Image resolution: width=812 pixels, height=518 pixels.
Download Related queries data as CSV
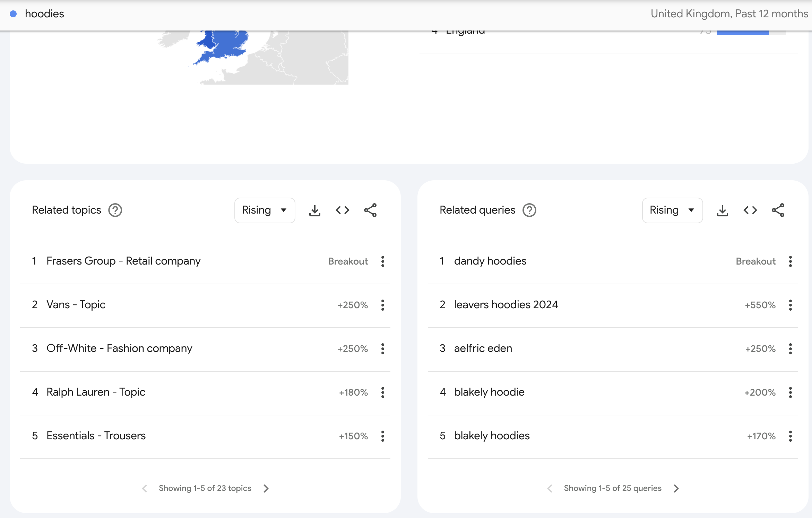click(723, 210)
